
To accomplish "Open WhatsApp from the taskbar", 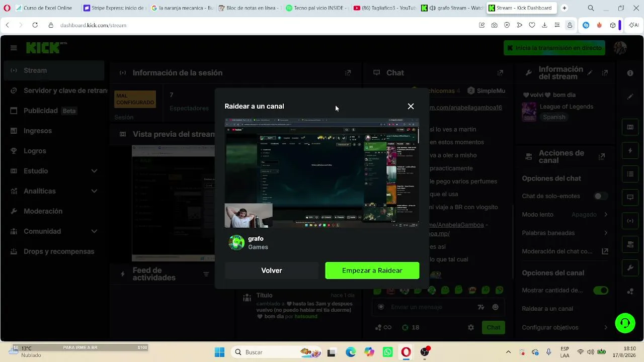I will [x=387, y=352].
